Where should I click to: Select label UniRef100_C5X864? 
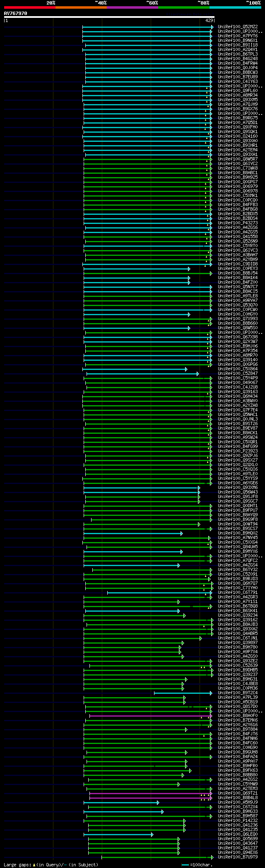pyautogui.click(x=238, y=369)
